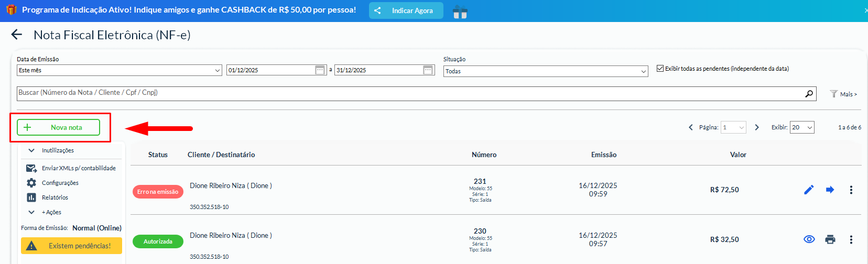The height and width of the screenshot is (264, 868).
Task: Open calendar picker for start date 01/12/2025
Action: coord(320,70)
